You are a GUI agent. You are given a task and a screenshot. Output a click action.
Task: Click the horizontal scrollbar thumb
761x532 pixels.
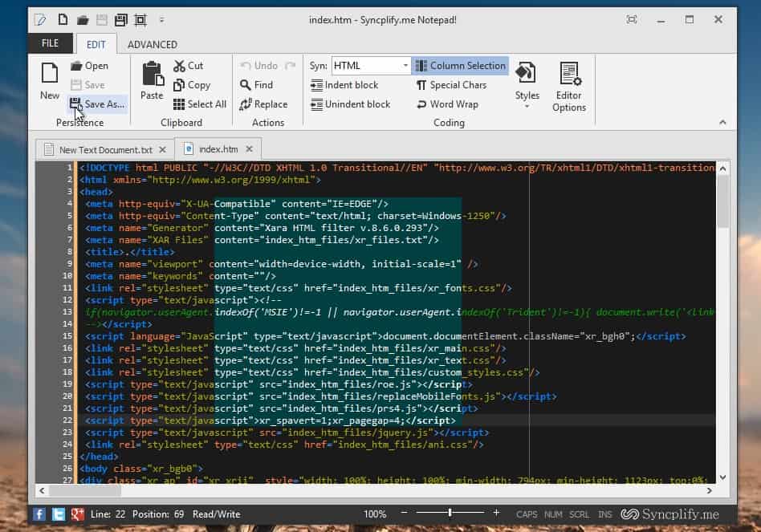(85, 490)
